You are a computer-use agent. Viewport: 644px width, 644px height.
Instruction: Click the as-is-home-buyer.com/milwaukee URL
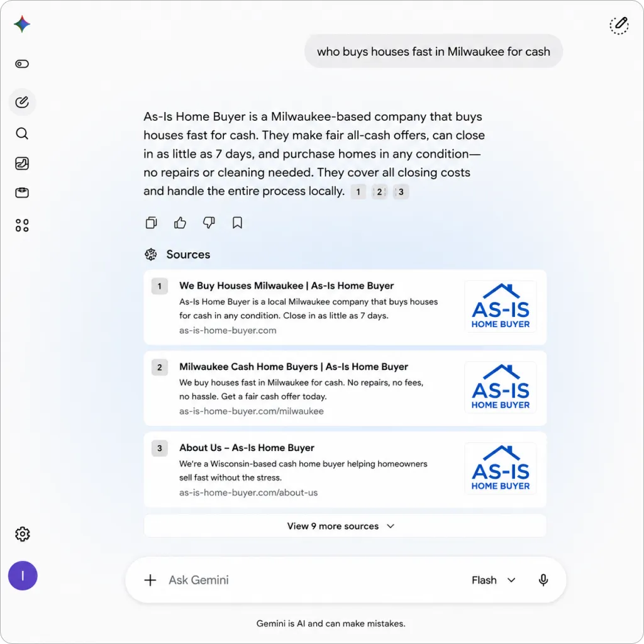click(252, 411)
